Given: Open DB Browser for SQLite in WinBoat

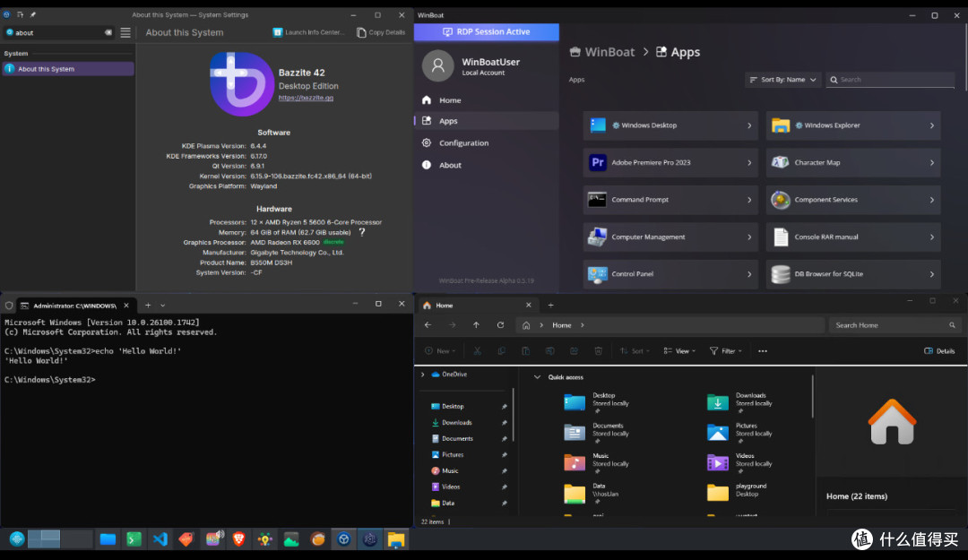Looking at the screenshot, I should [x=853, y=273].
